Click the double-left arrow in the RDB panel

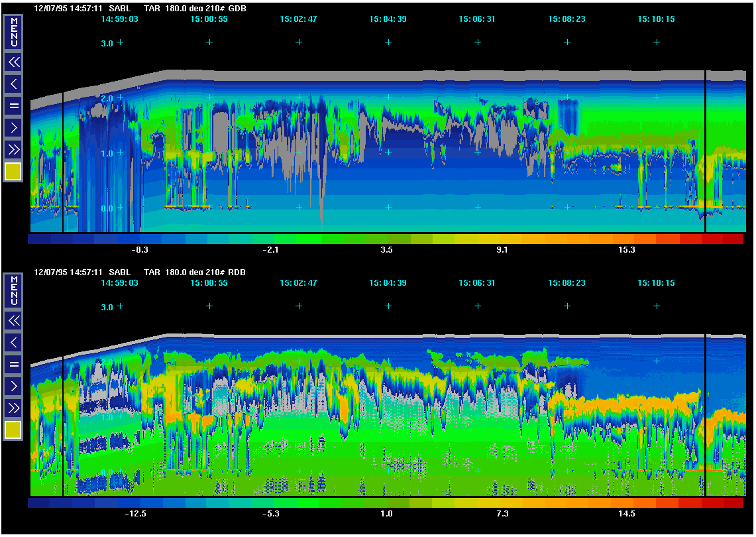(x=13, y=321)
